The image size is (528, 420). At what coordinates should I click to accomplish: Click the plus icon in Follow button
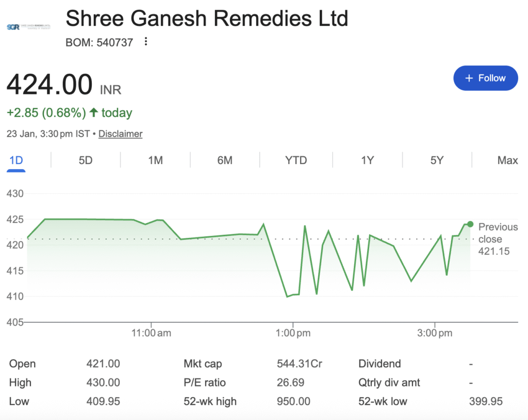point(469,78)
